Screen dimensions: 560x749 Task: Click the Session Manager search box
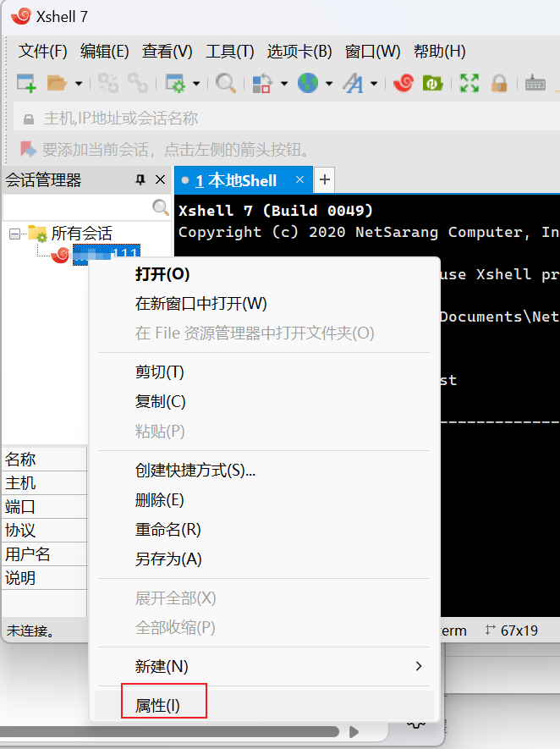(76, 207)
